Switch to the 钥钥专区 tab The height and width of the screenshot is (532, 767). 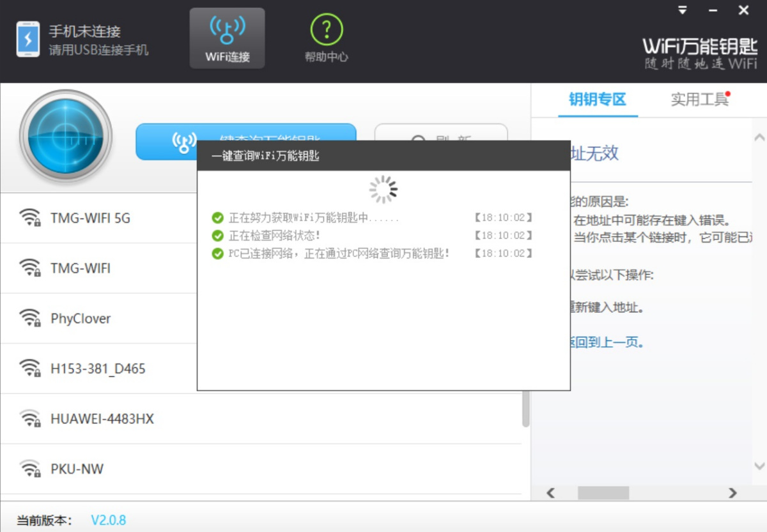click(597, 100)
